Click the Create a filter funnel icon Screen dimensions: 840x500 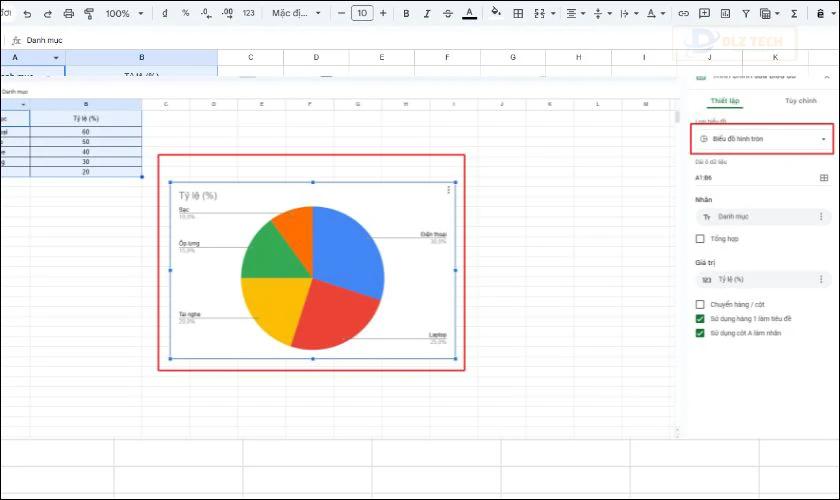(x=746, y=13)
